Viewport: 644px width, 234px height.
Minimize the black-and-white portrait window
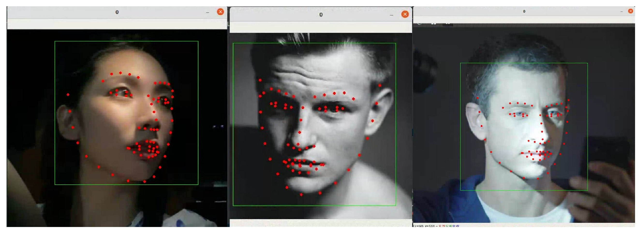pyautogui.click(x=391, y=15)
